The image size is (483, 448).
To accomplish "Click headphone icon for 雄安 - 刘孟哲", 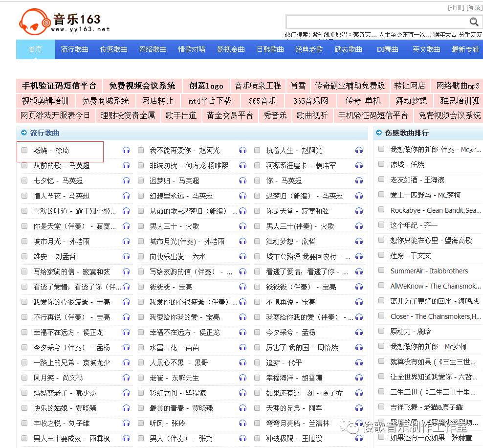I will click(126, 256).
